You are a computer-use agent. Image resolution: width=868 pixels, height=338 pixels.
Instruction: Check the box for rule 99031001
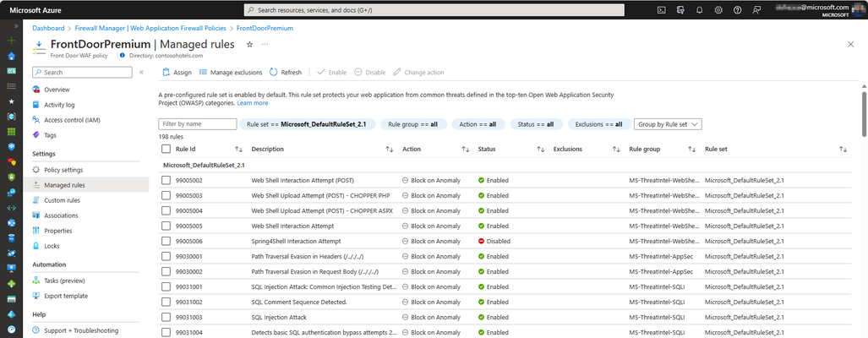166,287
